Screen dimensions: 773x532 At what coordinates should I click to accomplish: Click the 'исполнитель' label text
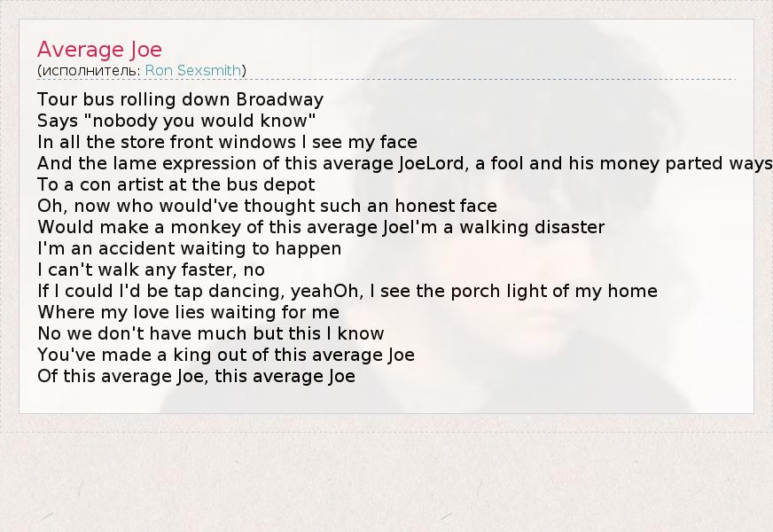[x=89, y=70]
